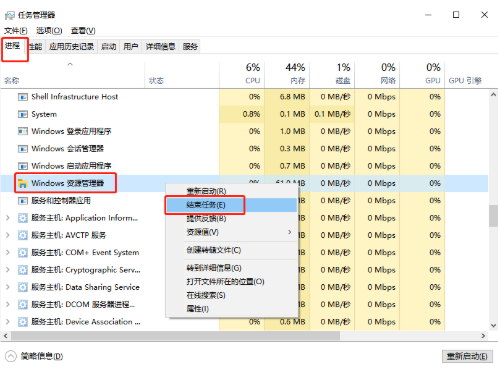Open the 资源值(V) submenu arrow
This screenshot has height=370, width=498.
tap(289, 232)
